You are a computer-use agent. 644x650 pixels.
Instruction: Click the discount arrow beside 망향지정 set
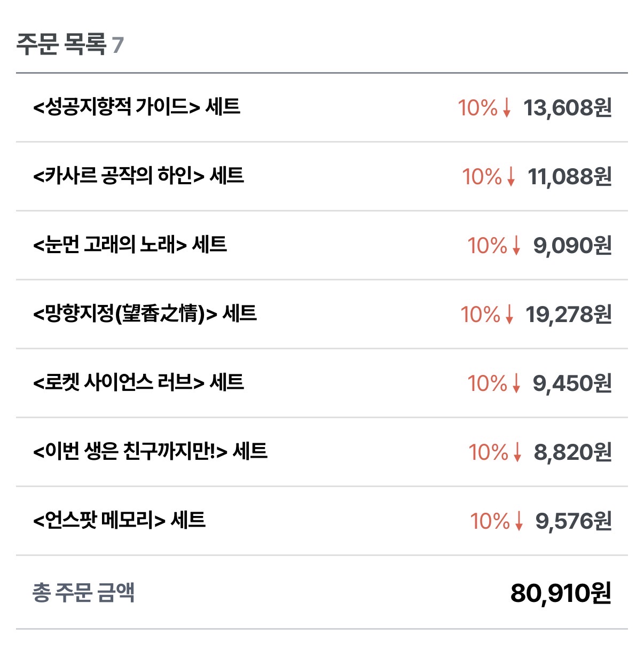(x=509, y=315)
